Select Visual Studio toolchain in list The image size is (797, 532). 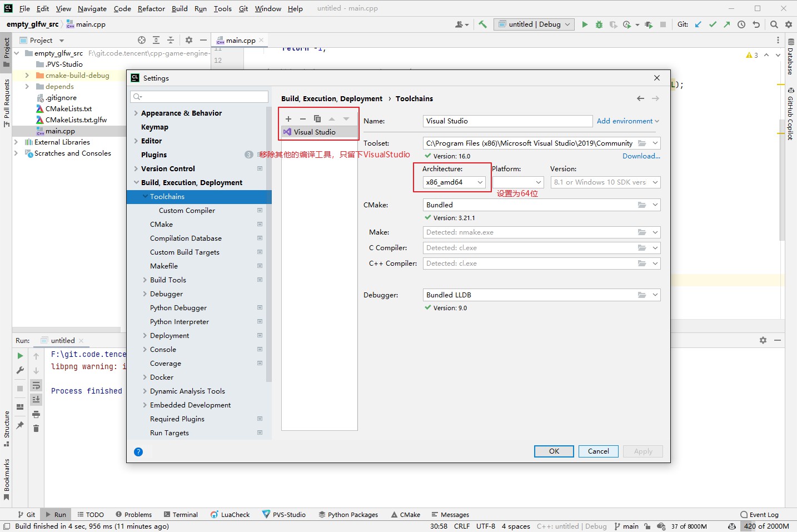[320, 132]
